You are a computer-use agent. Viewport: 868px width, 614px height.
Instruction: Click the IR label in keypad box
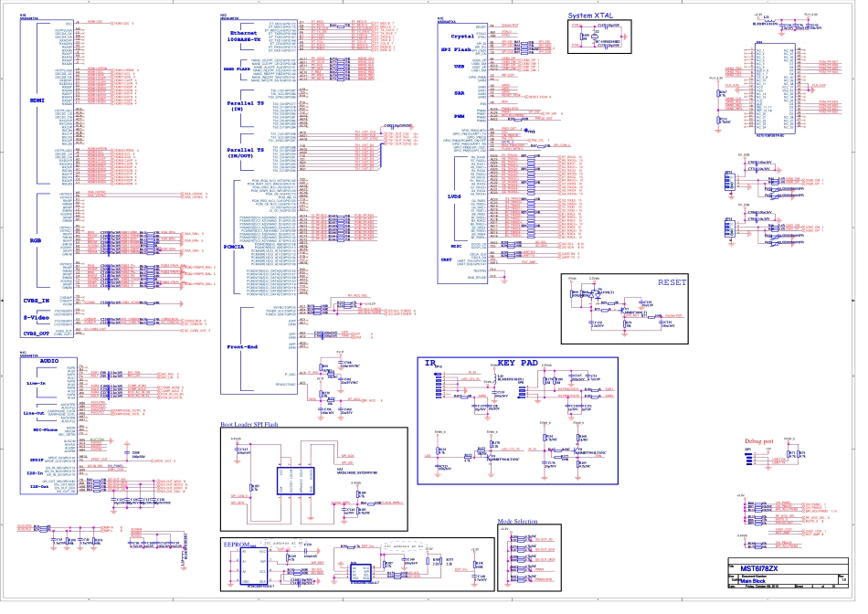click(429, 363)
